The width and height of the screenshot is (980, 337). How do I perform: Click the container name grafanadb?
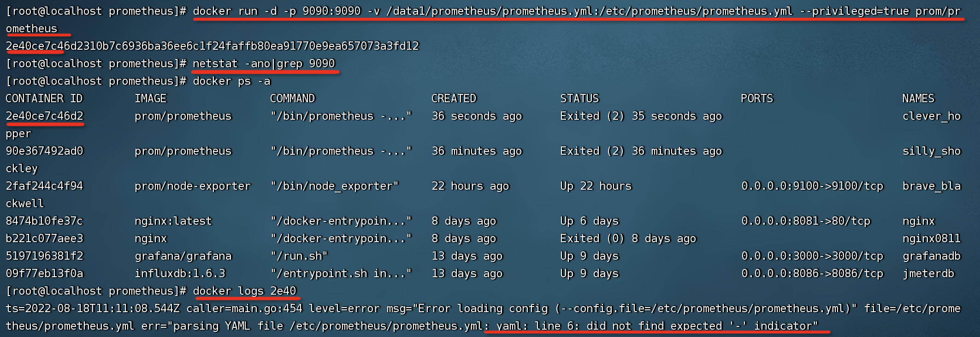coord(932,256)
